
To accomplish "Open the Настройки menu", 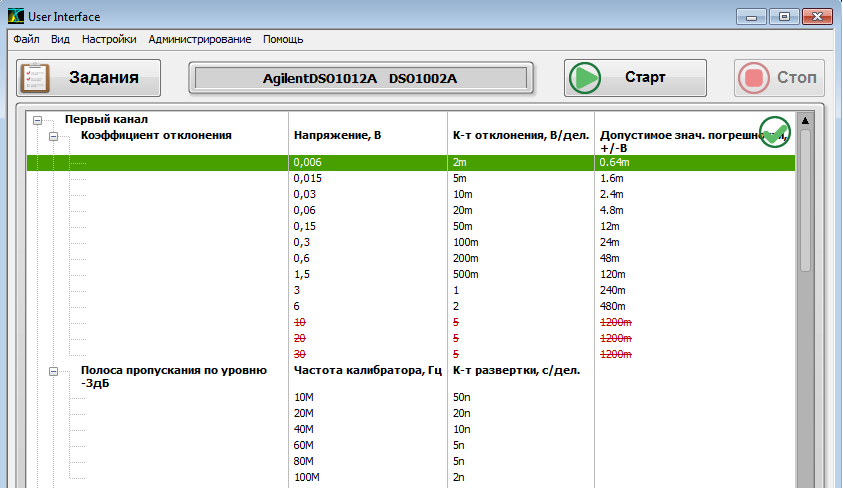I will (109, 39).
